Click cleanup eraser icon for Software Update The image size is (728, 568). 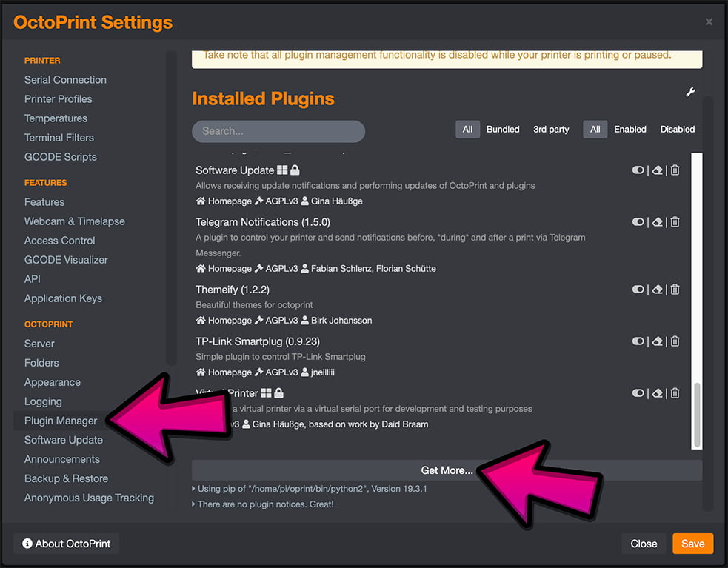pyautogui.click(x=657, y=170)
